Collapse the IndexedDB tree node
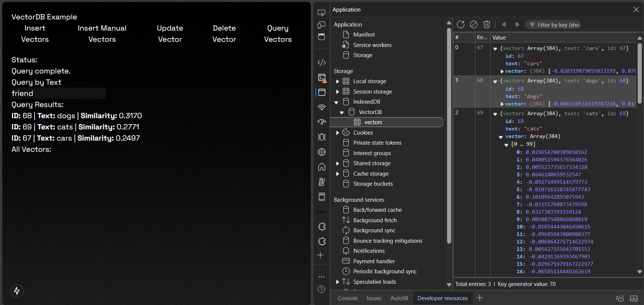 pos(337,102)
